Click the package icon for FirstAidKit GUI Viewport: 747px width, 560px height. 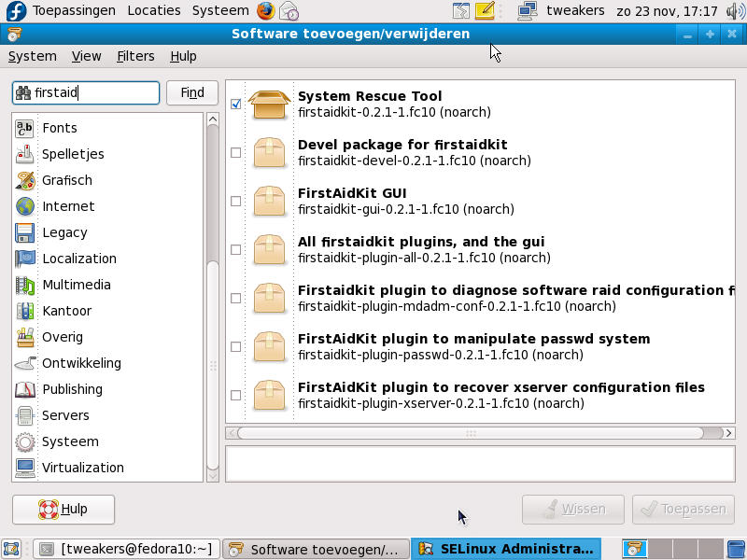(269, 201)
